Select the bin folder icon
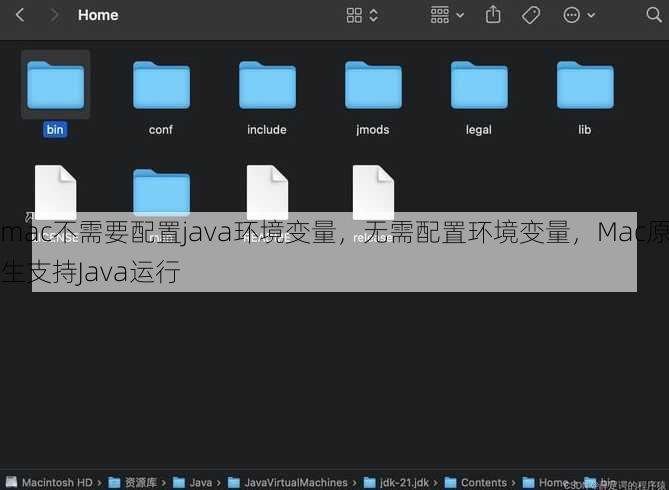 coord(55,85)
